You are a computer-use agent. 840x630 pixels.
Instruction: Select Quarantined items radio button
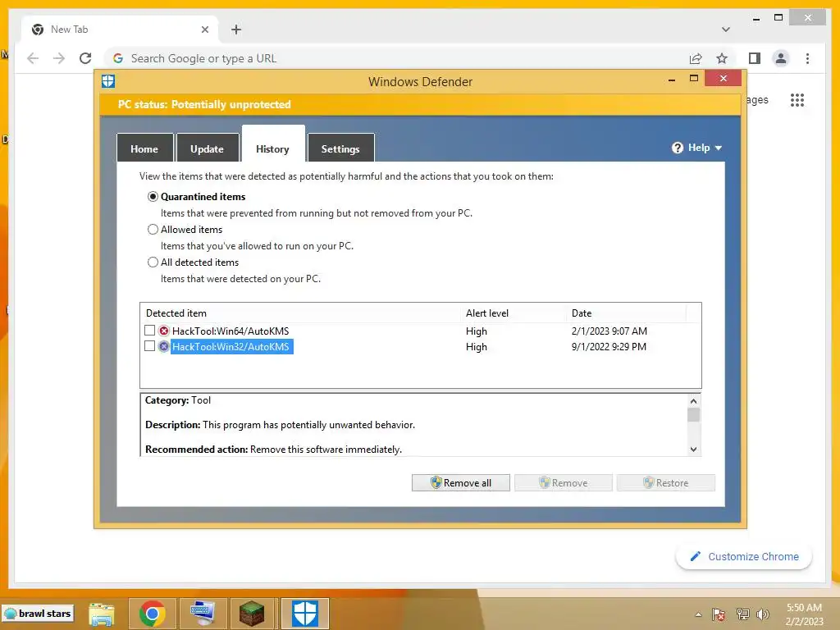click(153, 197)
